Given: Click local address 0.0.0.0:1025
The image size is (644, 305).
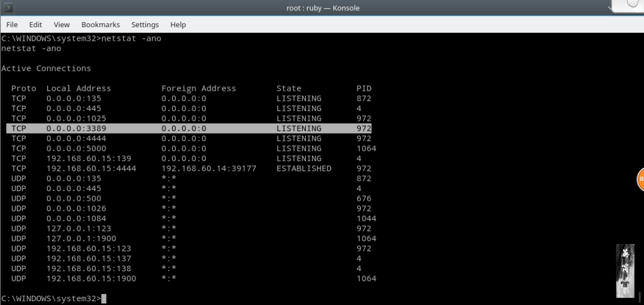Looking at the screenshot, I should [x=76, y=118].
